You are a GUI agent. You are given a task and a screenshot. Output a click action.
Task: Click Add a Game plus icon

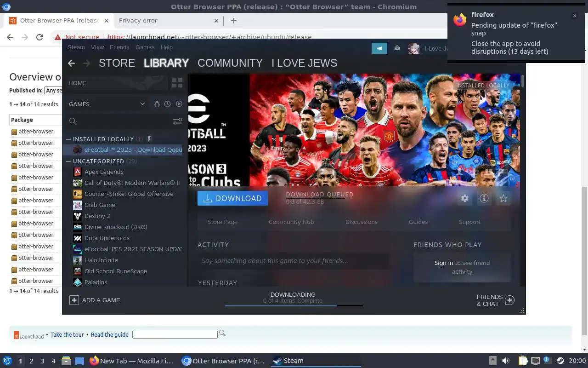tap(74, 300)
